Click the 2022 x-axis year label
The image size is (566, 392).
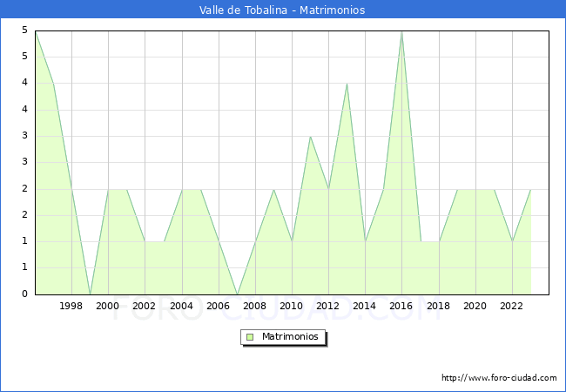(512, 306)
